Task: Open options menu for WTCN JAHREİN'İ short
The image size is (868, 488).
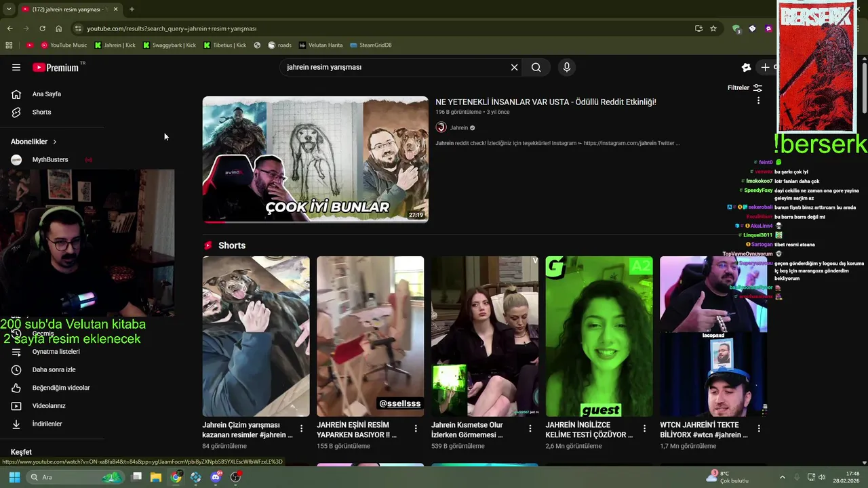Action: (759, 428)
